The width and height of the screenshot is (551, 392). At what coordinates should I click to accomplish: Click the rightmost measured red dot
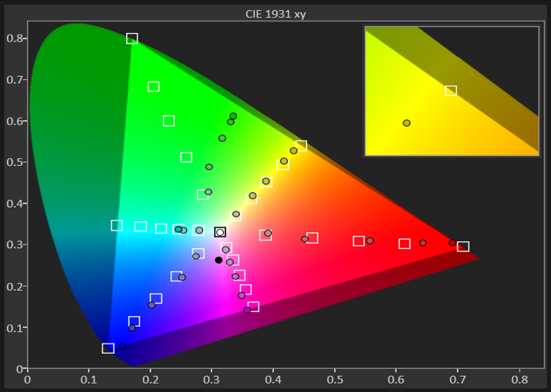452,243
